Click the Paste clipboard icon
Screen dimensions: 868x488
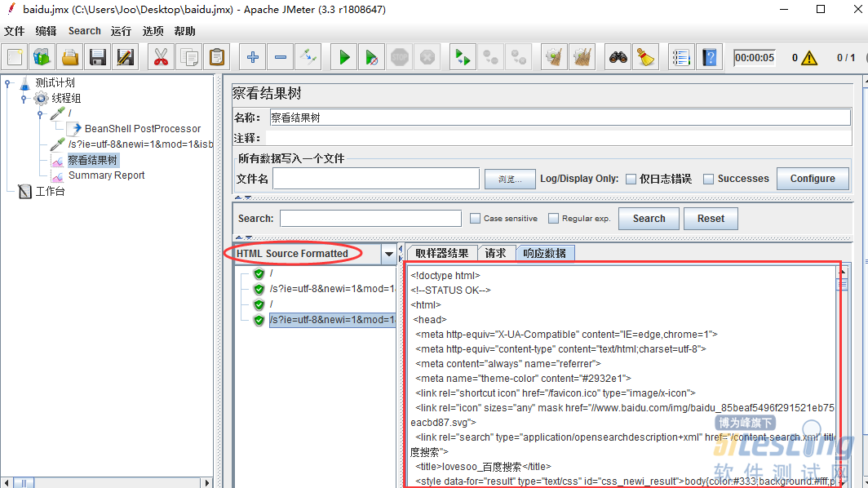(217, 57)
